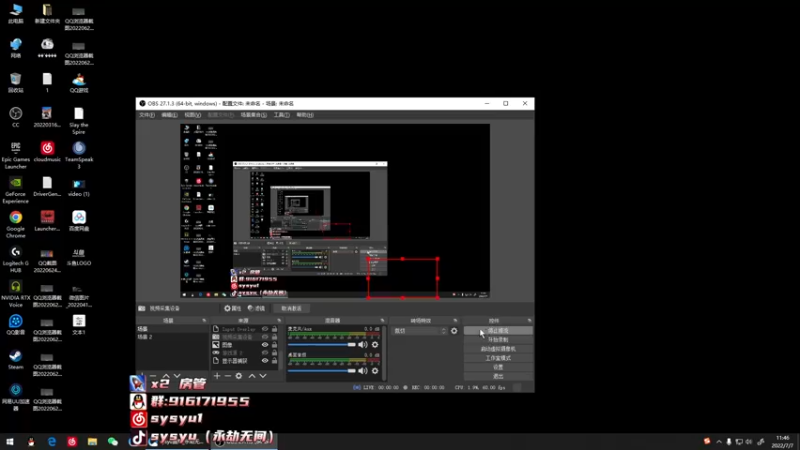Add a new source with plus icon
Image resolution: width=800 pixels, height=450 pixels.
point(217,376)
